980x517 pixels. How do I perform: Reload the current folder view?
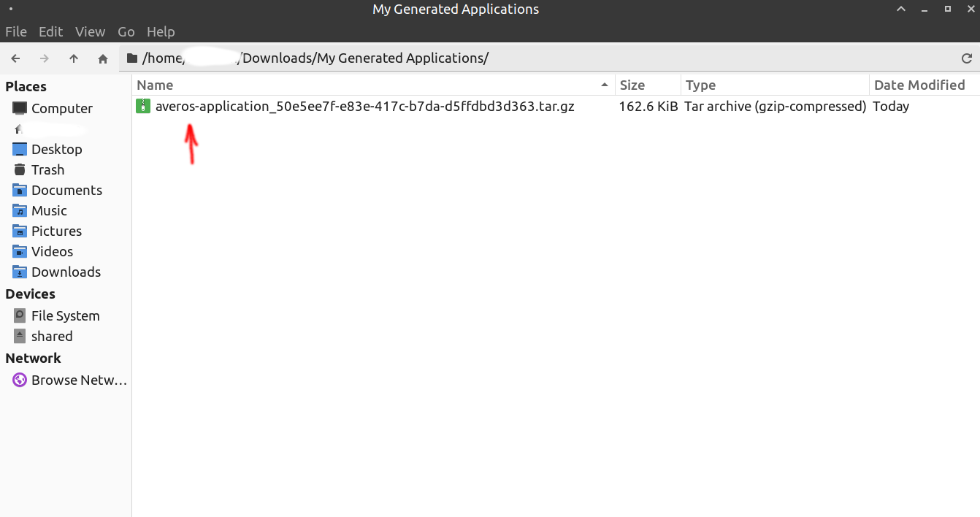coord(967,58)
